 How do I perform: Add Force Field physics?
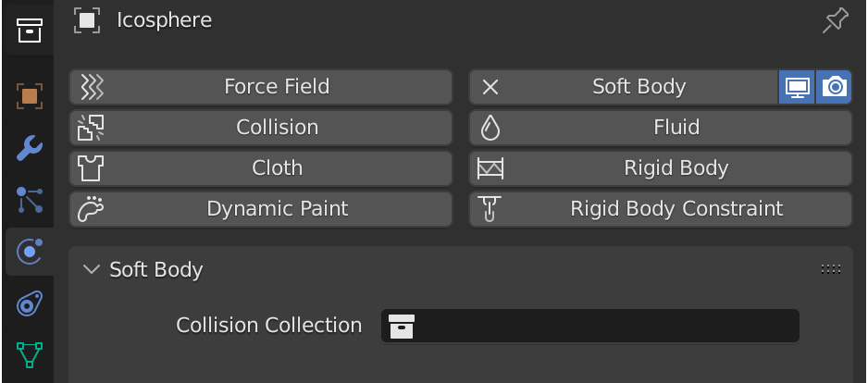click(x=261, y=87)
